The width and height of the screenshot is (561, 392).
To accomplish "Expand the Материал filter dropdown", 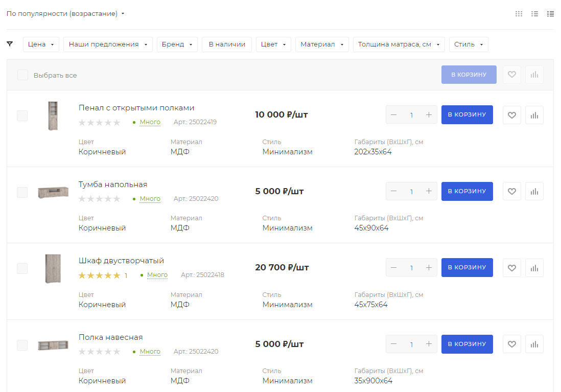I will (x=322, y=44).
